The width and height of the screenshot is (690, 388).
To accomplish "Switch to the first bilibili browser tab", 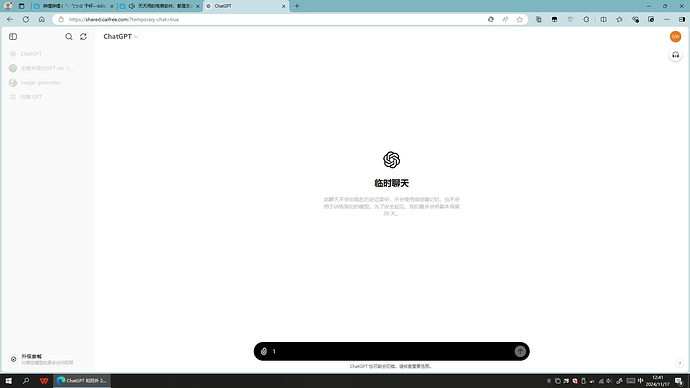I will pyautogui.click(x=74, y=6).
